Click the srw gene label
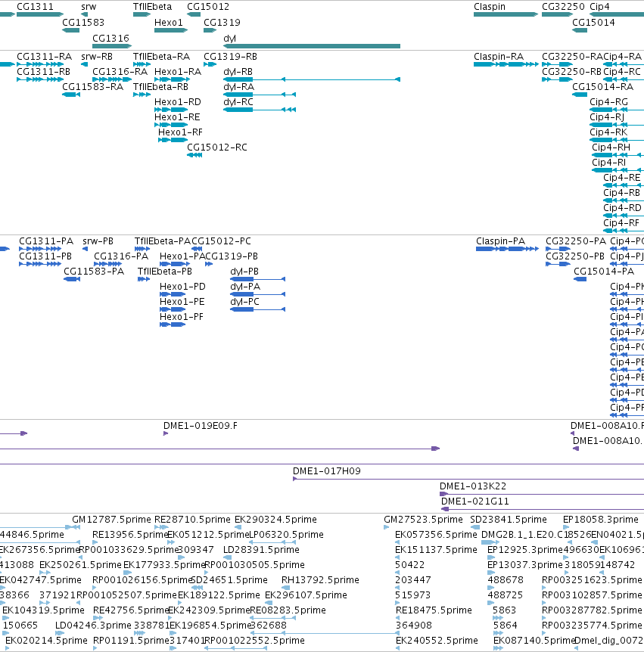644x652 pixels. point(89,7)
